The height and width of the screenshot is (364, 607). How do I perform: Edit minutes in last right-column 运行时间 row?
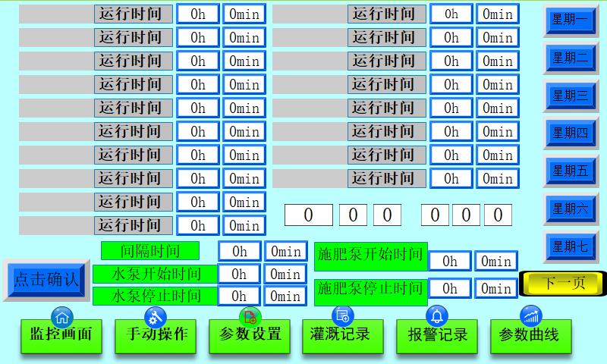tap(498, 178)
